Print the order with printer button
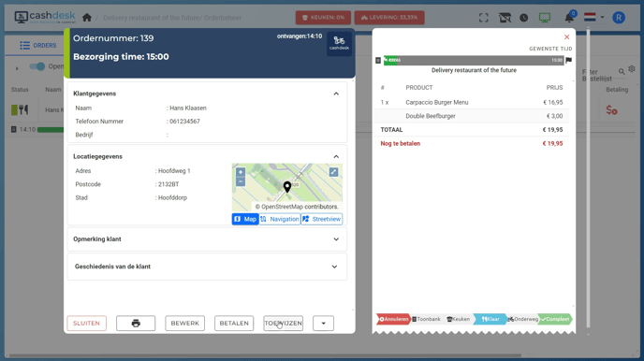The width and height of the screenshot is (644, 361). click(x=136, y=324)
